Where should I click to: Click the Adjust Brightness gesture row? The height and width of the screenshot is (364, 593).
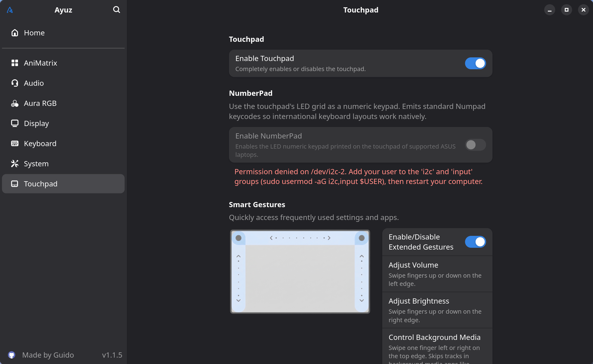coord(437,310)
